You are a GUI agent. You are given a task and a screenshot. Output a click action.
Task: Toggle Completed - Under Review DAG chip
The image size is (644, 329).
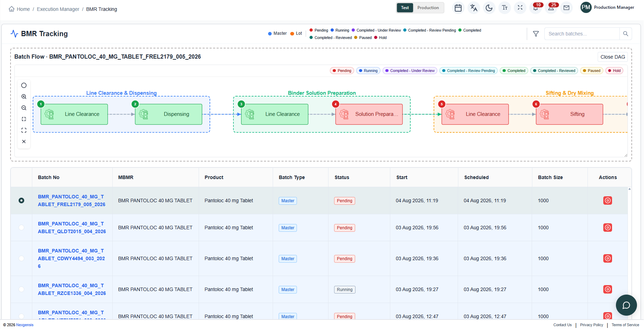tap(410, 71)
